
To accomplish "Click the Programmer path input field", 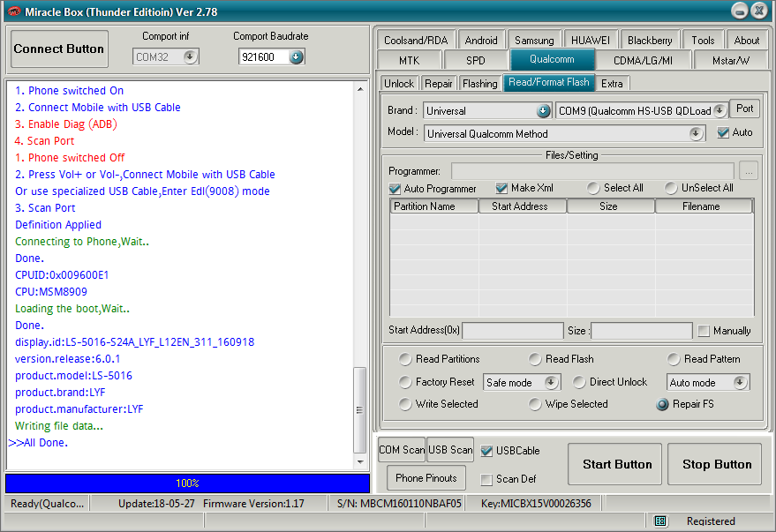I will 592,171.
